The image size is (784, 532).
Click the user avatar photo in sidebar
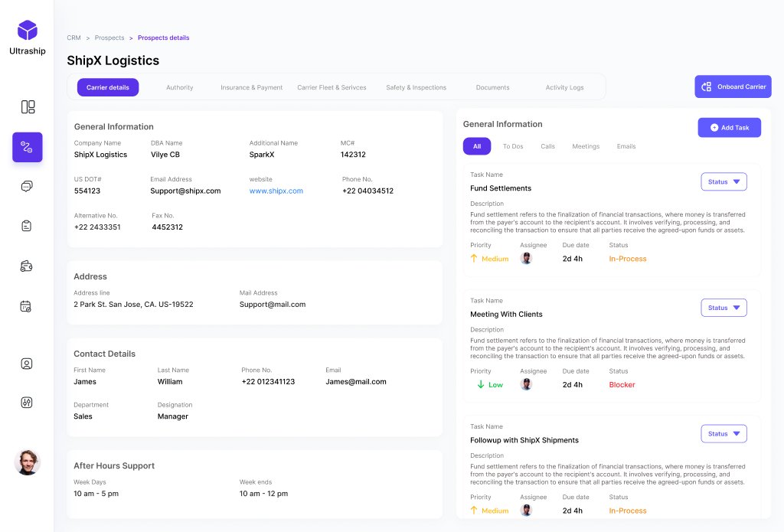(x=27, y=462)
